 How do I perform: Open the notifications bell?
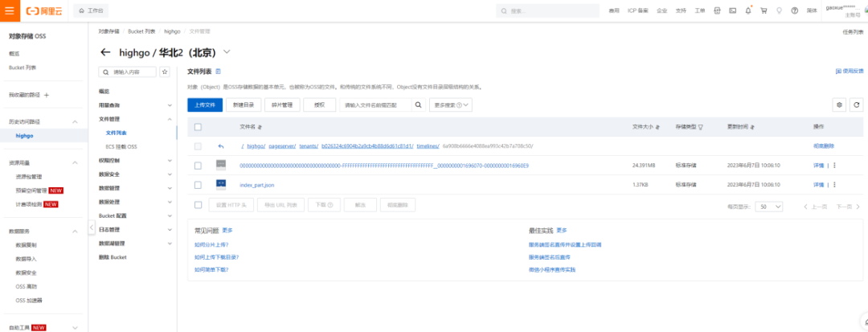pyautogui.click(x=748, y=10)
